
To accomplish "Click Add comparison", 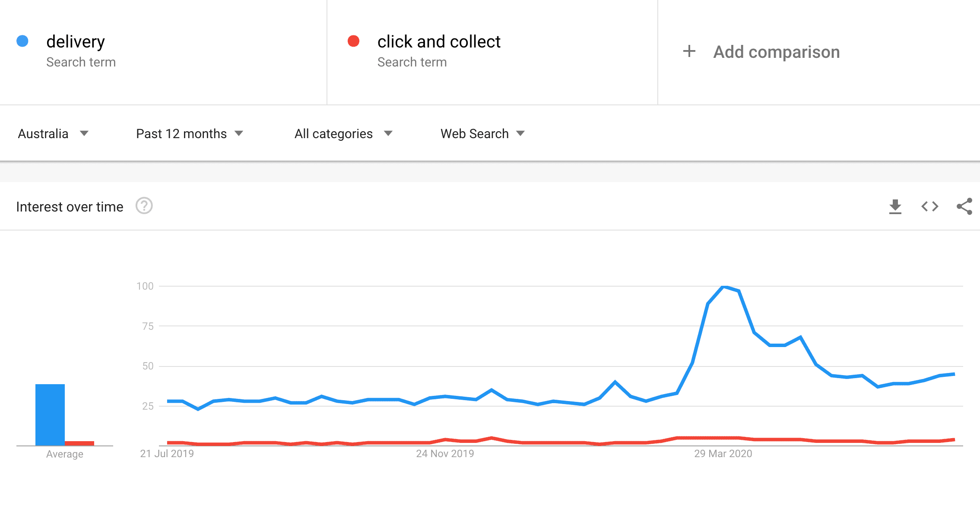I will [x=776, y=52].
